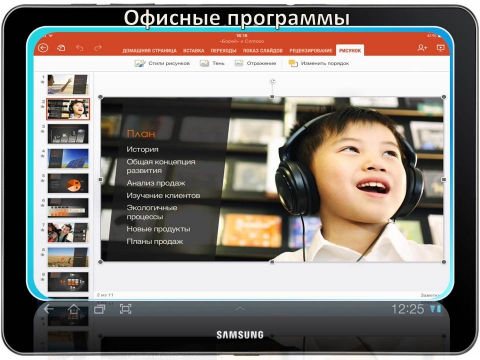The height and width of the screenshot is (360, 480).
Task: Tap Android recent apps button
Action: (x=99, y=309)
